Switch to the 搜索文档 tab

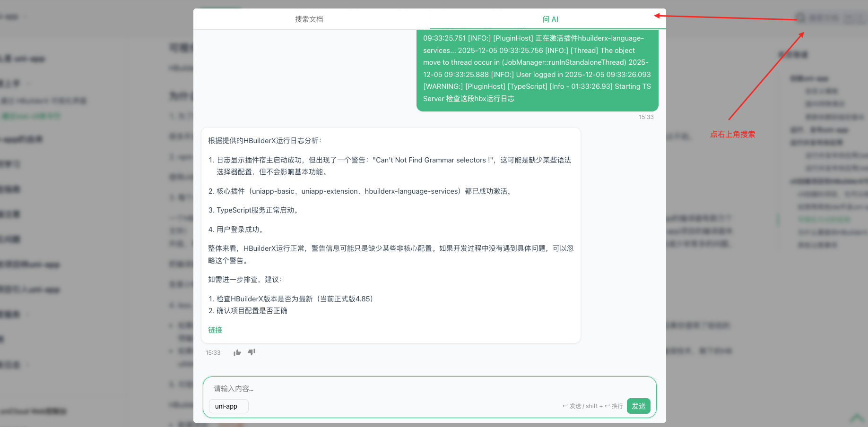click(x=309, y=19)
